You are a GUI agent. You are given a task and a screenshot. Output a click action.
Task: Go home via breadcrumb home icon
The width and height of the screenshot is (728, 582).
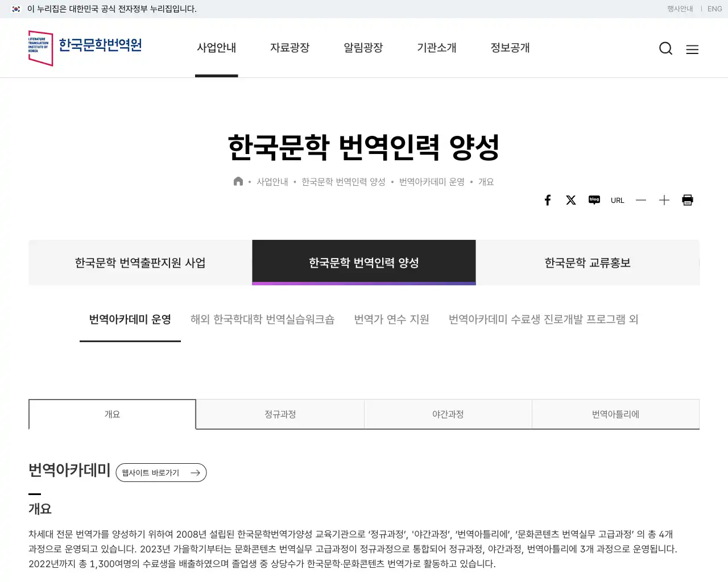[238, 181]
